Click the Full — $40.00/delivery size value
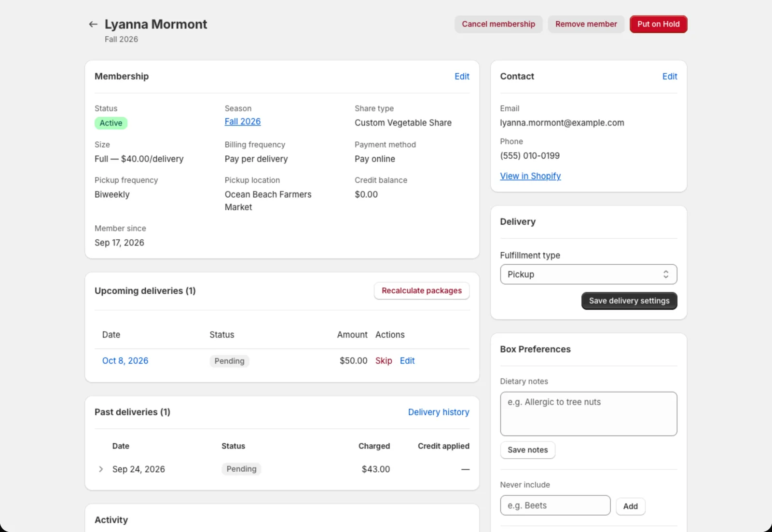 [139, 159]
